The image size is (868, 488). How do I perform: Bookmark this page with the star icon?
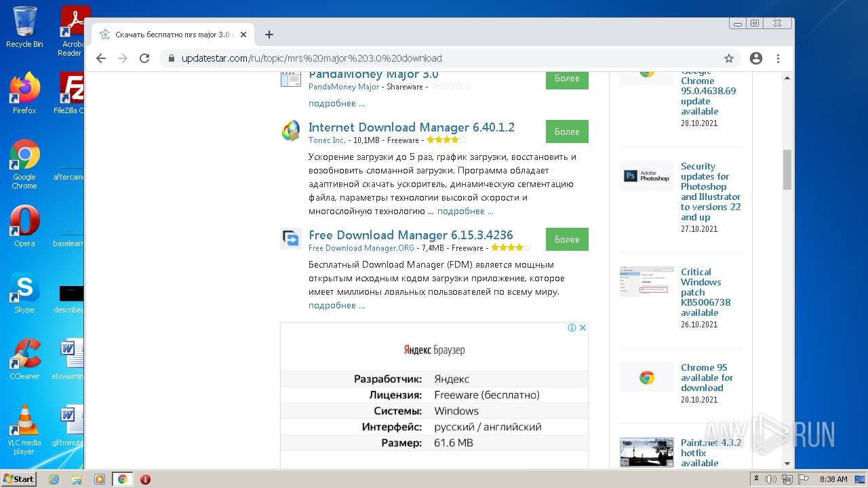729,58
